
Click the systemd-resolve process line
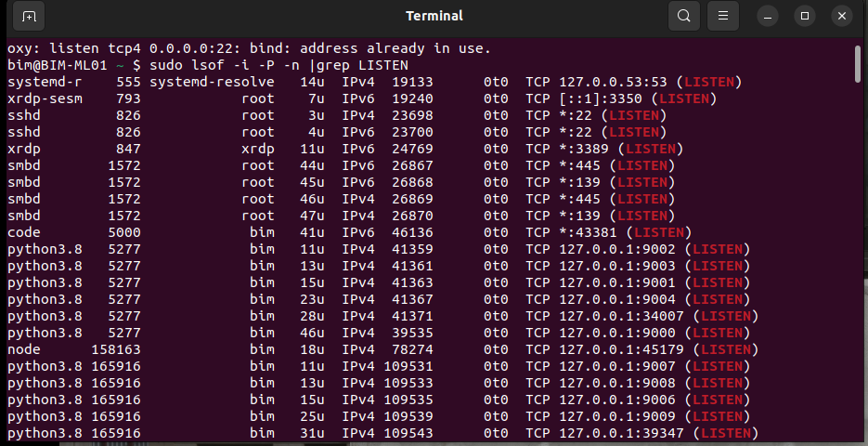[375, 82]
